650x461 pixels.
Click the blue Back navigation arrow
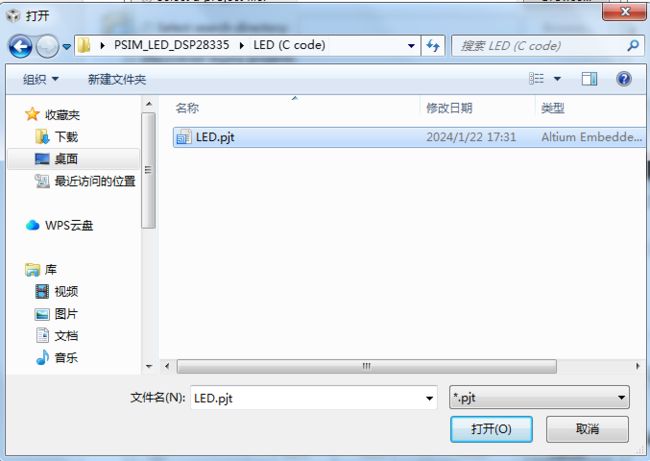[20, 46]
